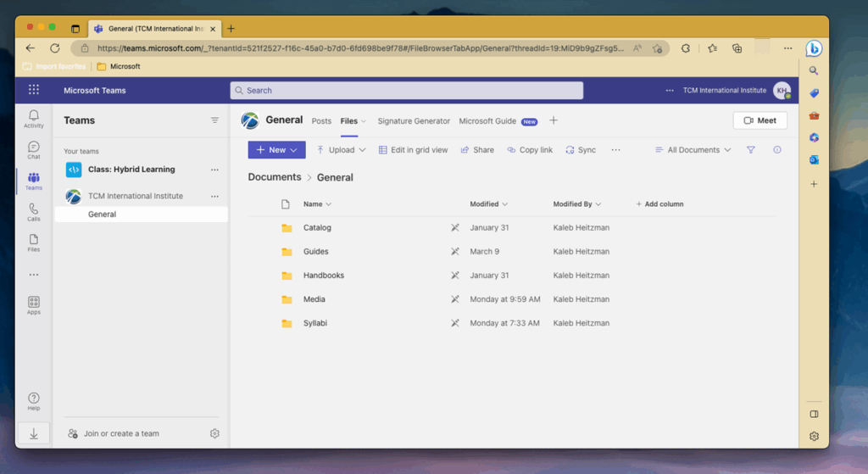Open manage teams gear icon
Viewport: 868px width, 474px height.
(214, 433)
